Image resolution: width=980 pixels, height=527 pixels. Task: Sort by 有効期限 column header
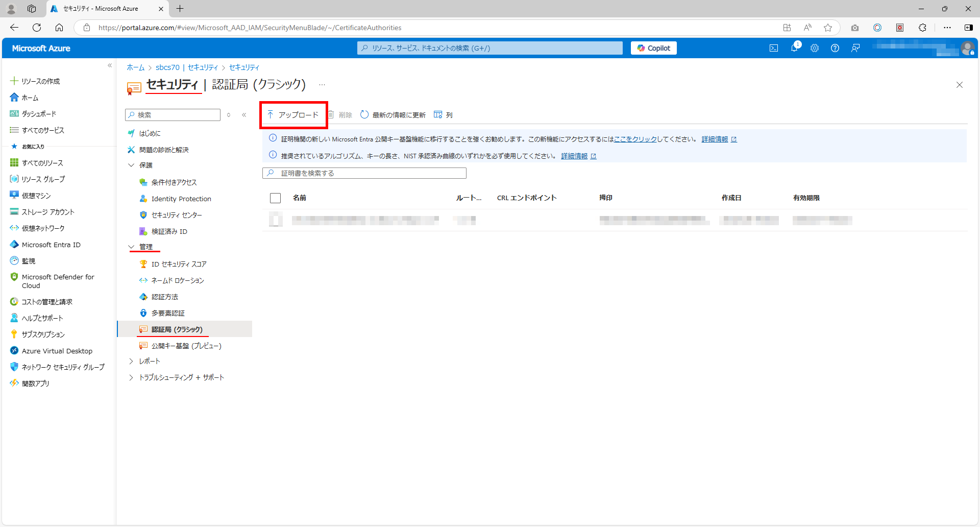[x=806, y=198]
